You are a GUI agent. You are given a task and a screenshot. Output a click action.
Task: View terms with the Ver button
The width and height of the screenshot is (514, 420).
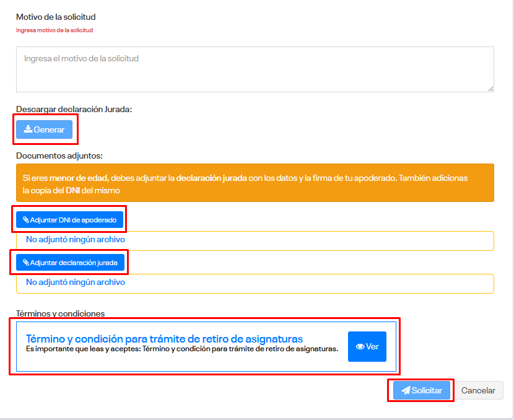point(367,347)
